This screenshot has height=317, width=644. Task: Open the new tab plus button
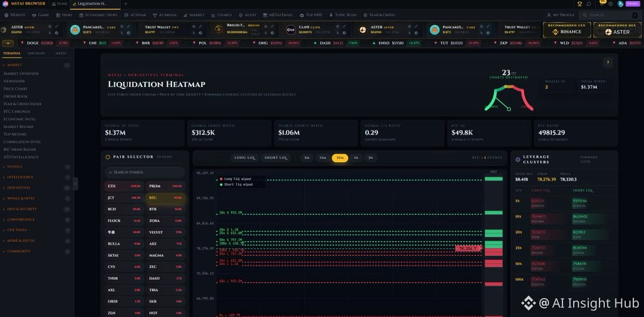click(126, 4)
